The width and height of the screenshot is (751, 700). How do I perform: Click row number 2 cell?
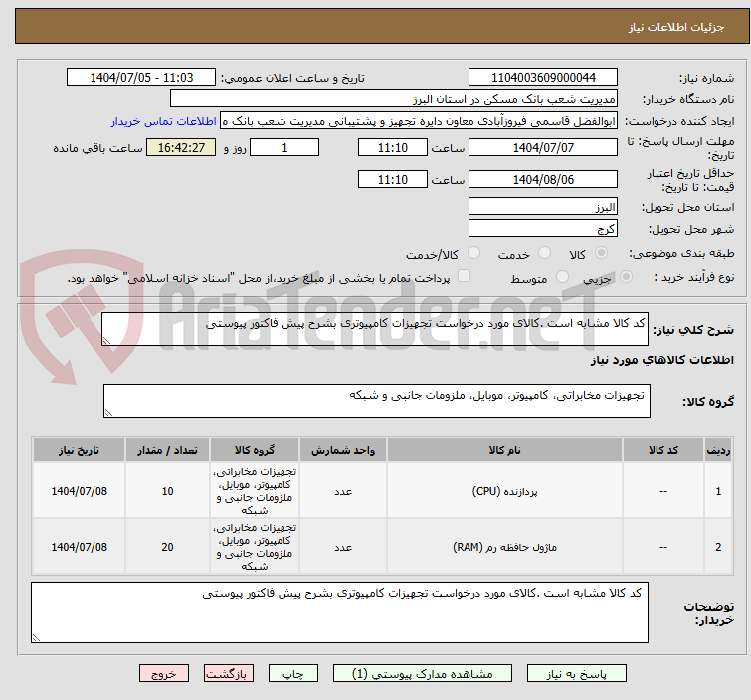click(x=718, y=547)
